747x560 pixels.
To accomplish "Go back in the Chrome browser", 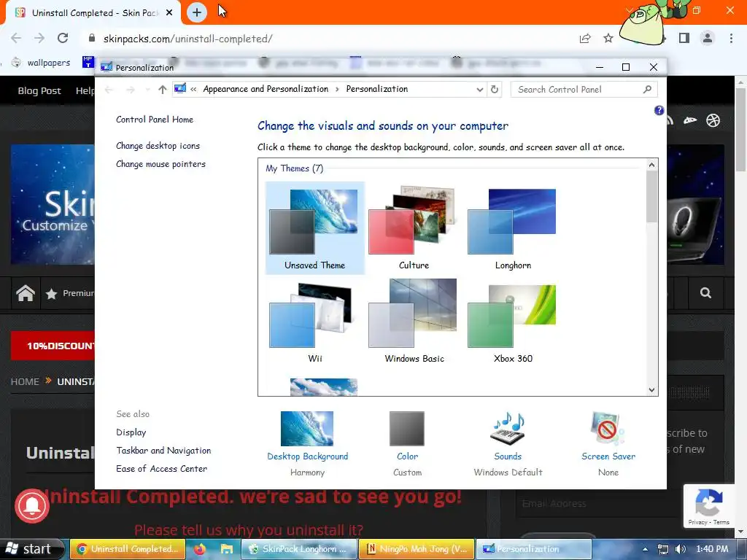I will tap(16, 38).
